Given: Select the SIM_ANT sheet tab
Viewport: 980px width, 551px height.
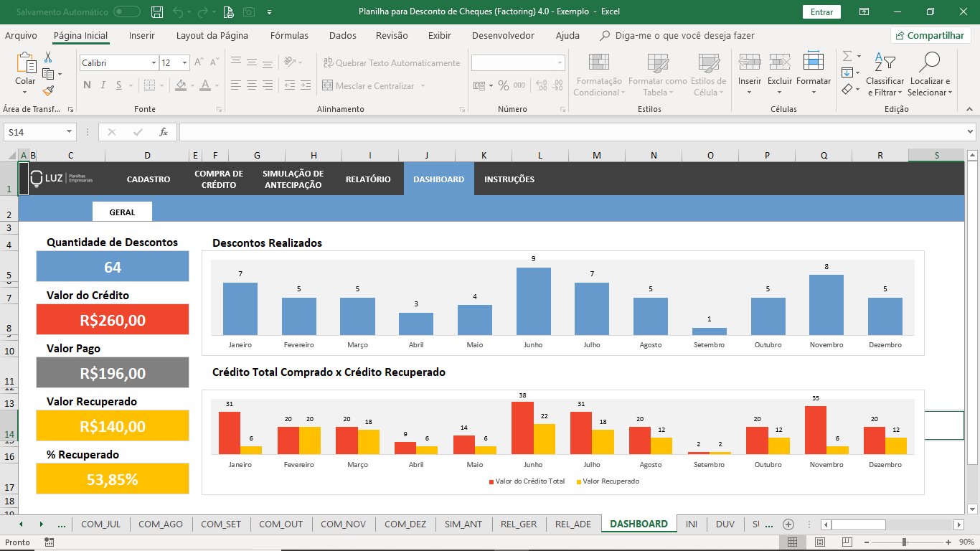Looking at the screenshot, I should [463, 524].
